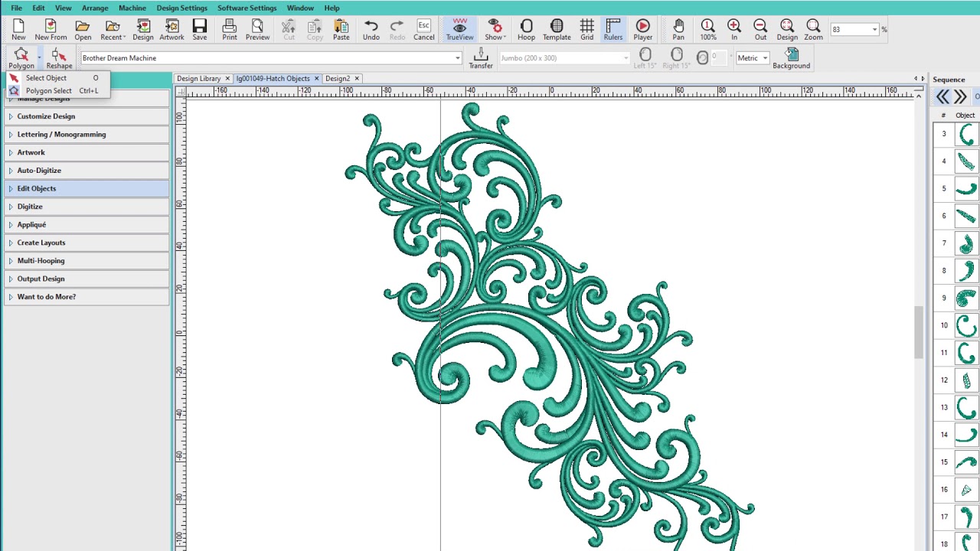Screen dimensions: 980x551
Task: Select the Pan tool
Action: (x=678, y=30)
